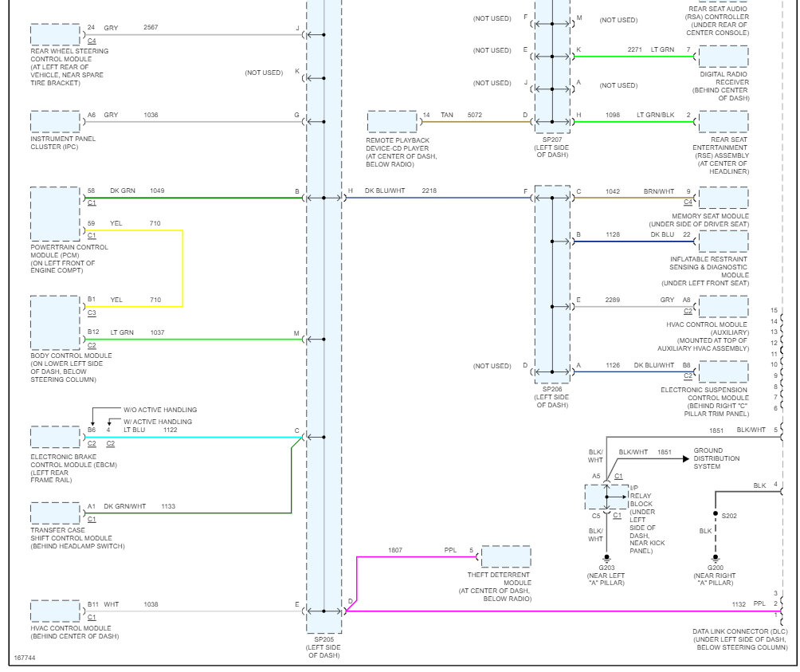Viewport: 800px width, 672px height.
Task: Click the REAR SEAT ENTERTAINMENT (RSE) ASSEMBLY label
Action: point(720,155)
